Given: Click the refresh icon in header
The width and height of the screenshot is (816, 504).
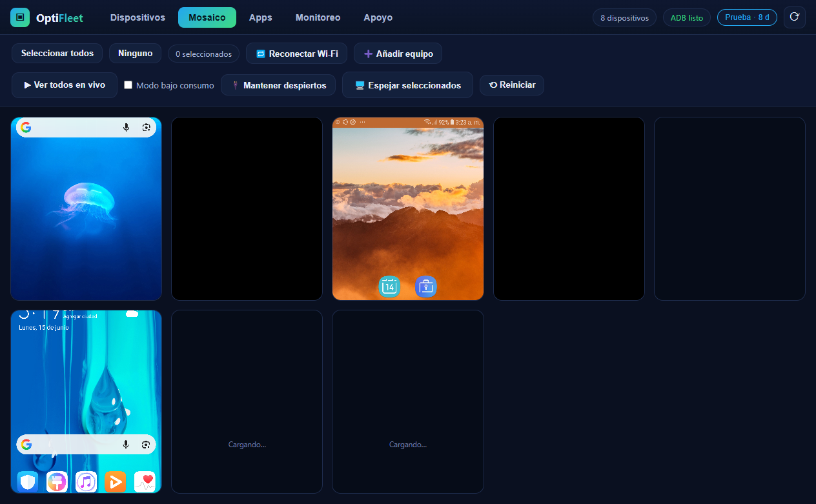Looking at the screenshot, I should [x=795, y=17].
